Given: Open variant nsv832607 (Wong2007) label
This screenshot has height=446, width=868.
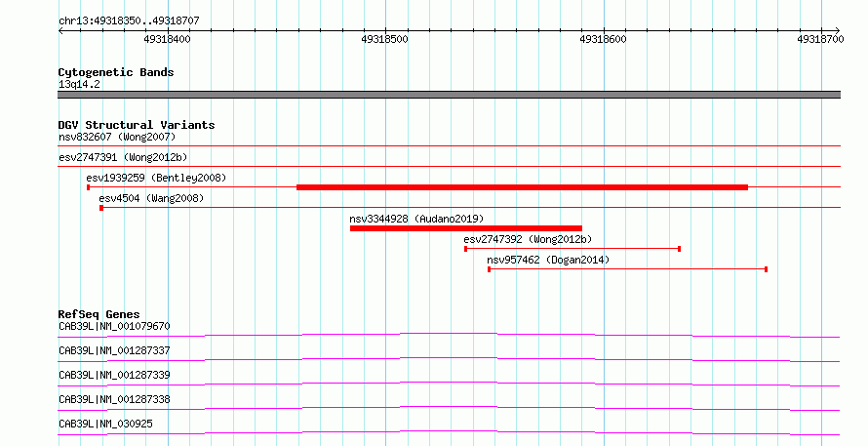Looking at the screenshot, I should [x=117, y=137].
